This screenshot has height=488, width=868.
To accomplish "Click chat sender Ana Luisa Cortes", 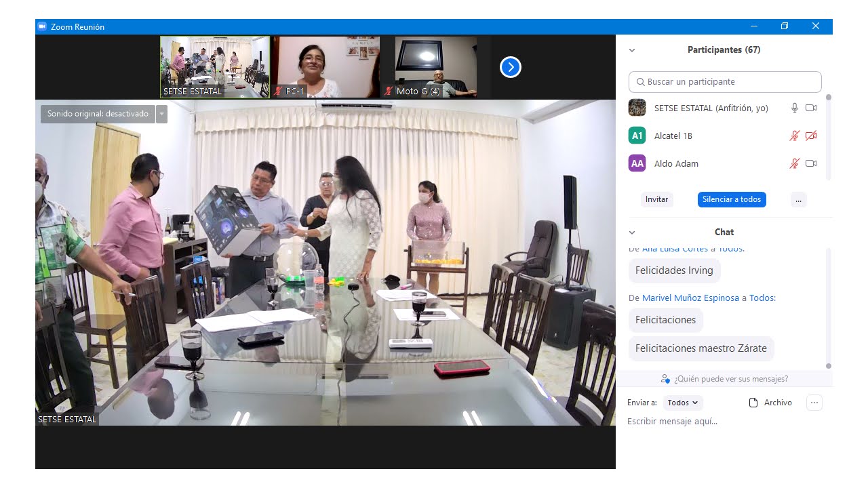I will click(675, 249).
